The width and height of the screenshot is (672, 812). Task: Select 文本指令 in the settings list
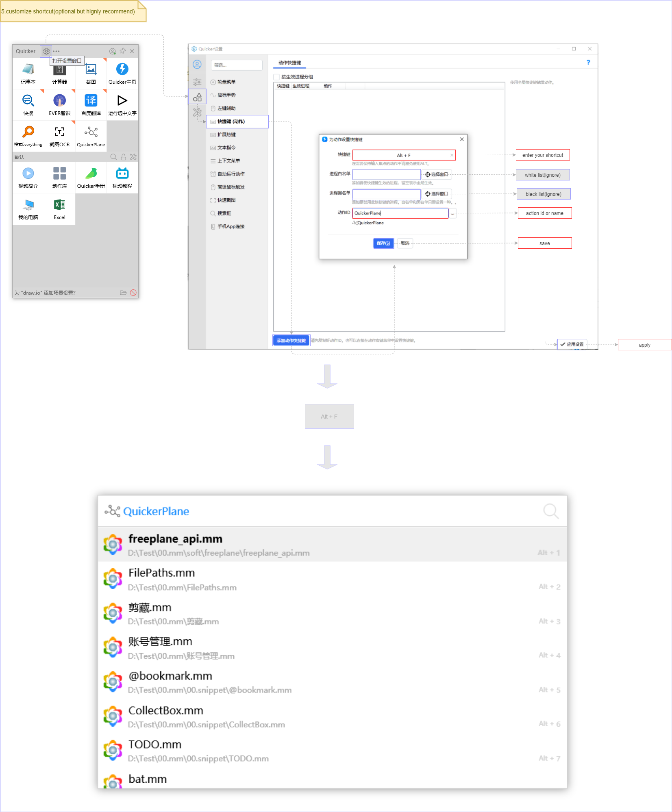pyautogui.click(x=237, y=148)
